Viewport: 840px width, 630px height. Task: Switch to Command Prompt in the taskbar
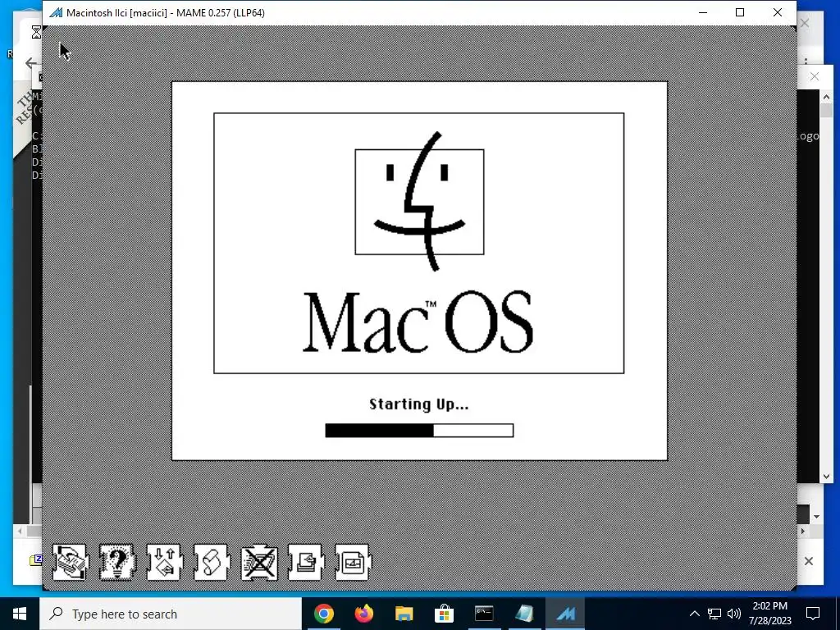tap(484, 614)
